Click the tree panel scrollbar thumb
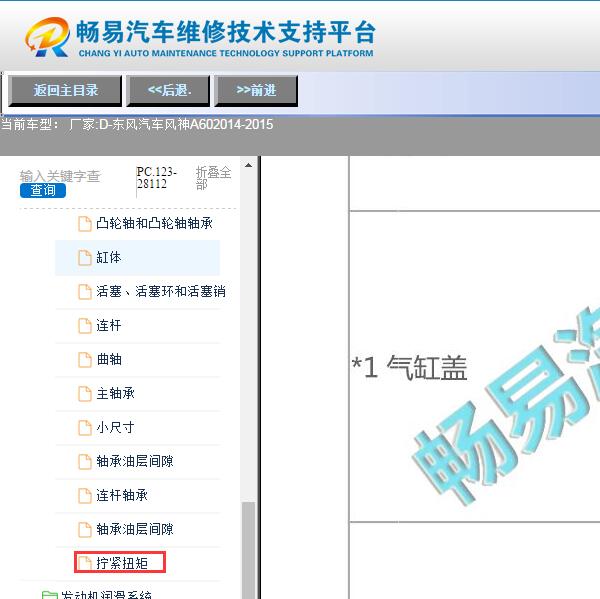Screen dimensions: 600x599 click(249, 550)
